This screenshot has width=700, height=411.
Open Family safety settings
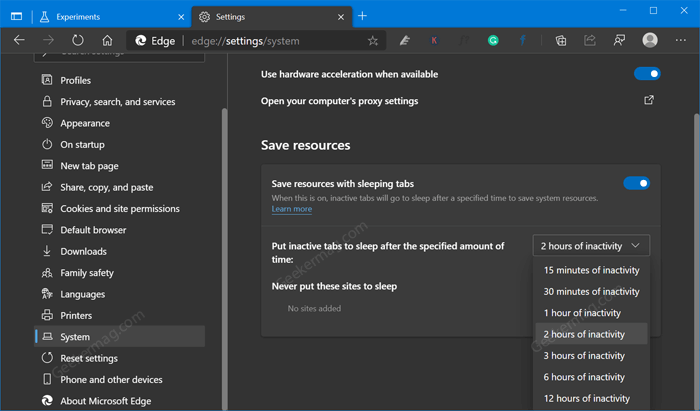(x=120, y=273)
